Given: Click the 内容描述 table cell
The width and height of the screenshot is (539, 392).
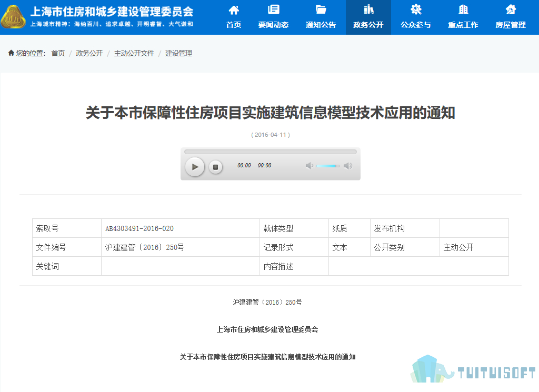Looking at the screenshot, I should pyautogui.click(x=294, y=266).
